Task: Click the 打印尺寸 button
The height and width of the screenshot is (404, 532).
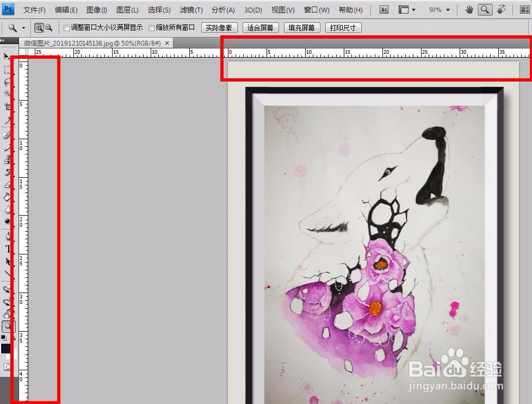Action: point(343,28)
